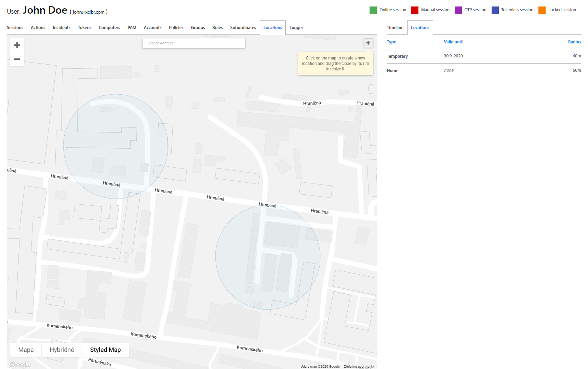Click the Search Address field
This screenshot has width=588, height=369.
coord(193,43)
